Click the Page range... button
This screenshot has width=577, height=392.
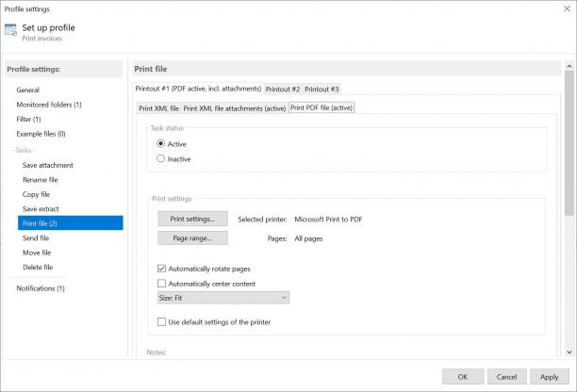193,237
